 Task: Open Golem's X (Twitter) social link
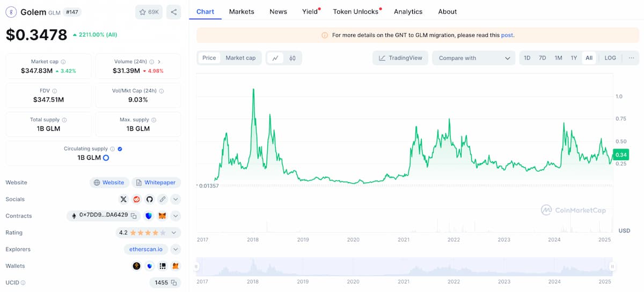pos(123,199)
